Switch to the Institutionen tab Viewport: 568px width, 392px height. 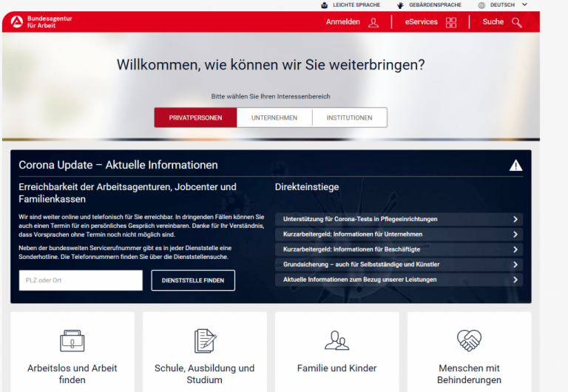pyautogui.click(x=349, y=118)
